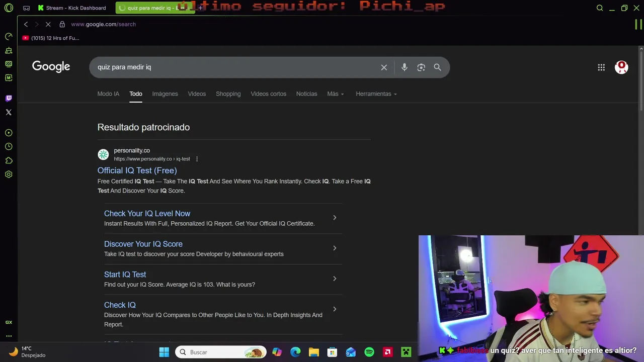Open YouTube bookmark 12 Hrs of Fu...

coord(51,38)
